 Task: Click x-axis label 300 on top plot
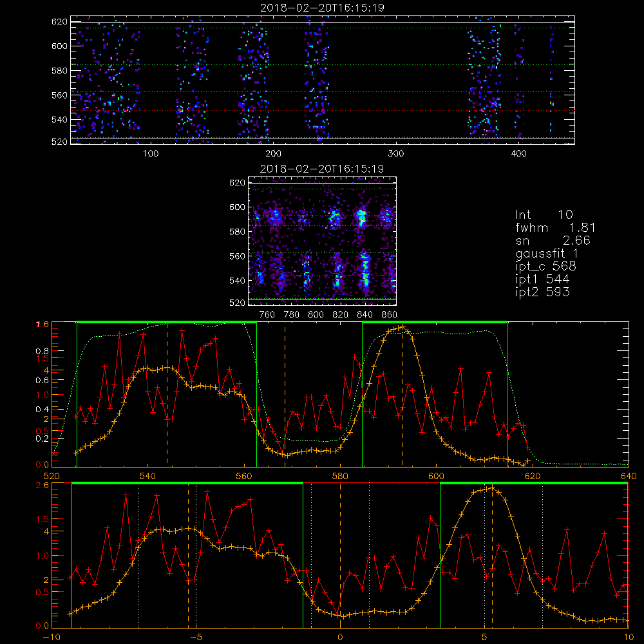pyautogui.click(x=396, y=154)
